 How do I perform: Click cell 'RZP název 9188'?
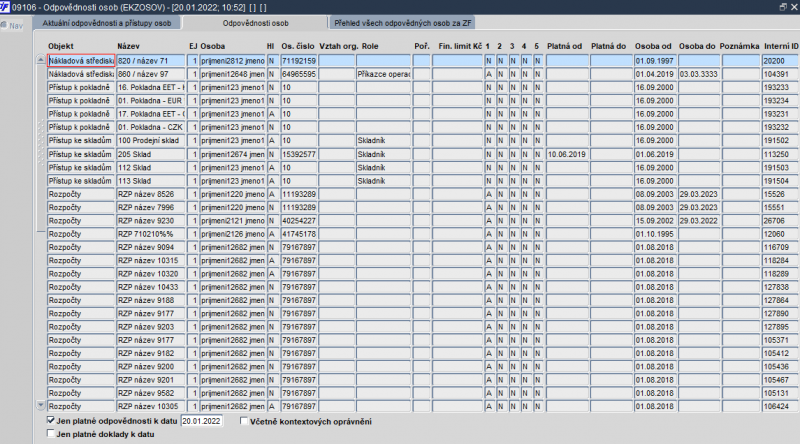point(151,300)
